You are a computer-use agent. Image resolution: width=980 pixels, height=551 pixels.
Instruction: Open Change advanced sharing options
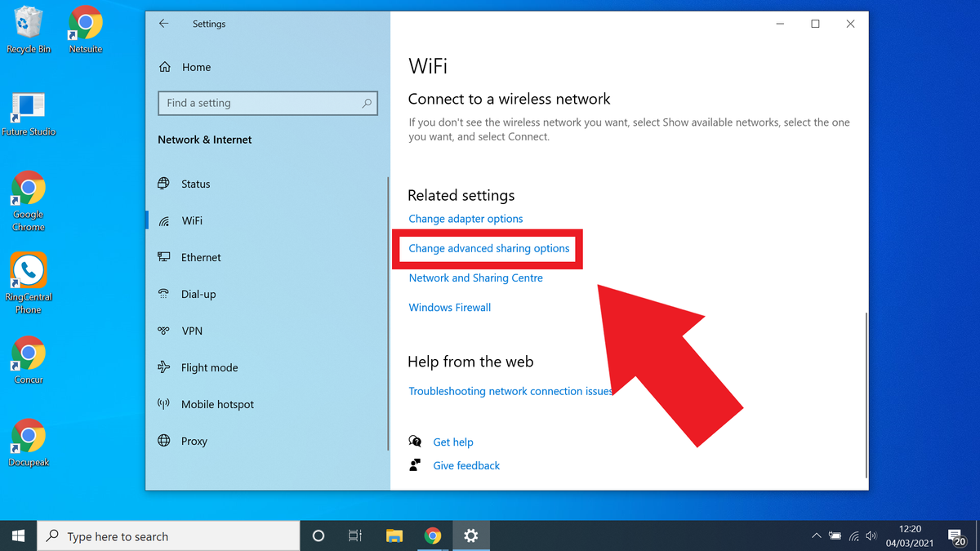[488, 248]
